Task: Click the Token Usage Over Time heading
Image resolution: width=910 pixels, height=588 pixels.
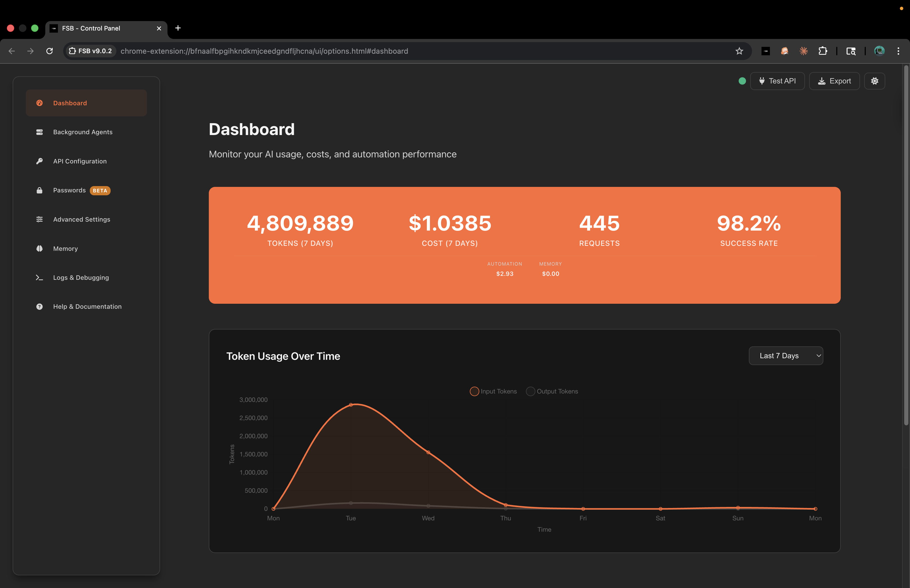Action: coord(283,356)
